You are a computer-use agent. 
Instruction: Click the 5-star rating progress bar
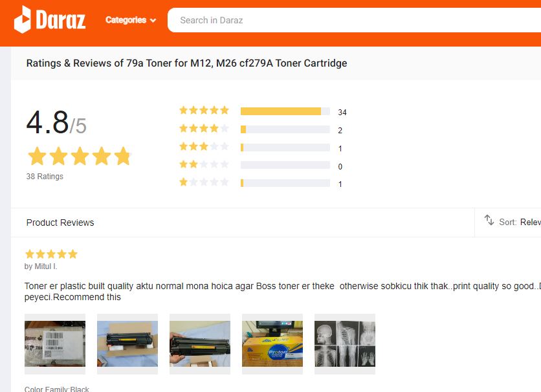[x=285, y=111]
